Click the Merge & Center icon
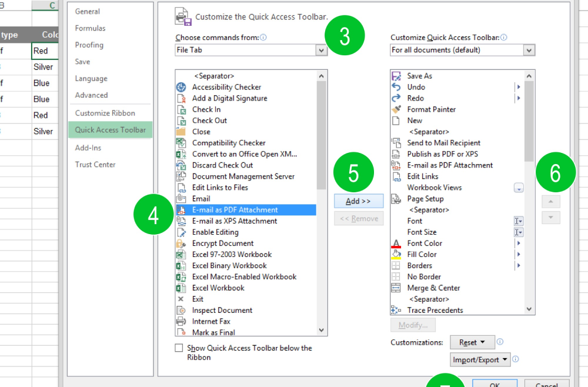This screenshot has width=588, height=387. [x=396, y=288]
